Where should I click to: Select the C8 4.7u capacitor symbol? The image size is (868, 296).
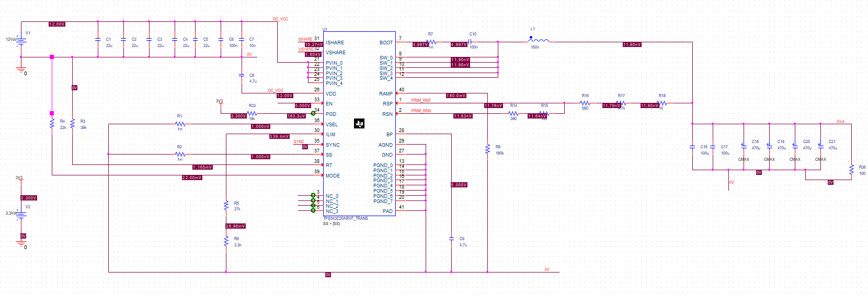242,75
